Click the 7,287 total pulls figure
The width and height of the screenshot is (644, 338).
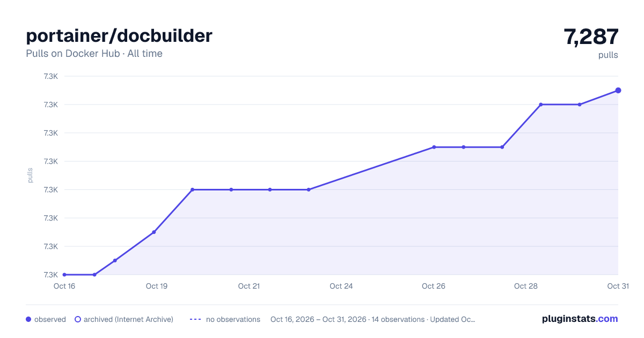coord(591,36)
